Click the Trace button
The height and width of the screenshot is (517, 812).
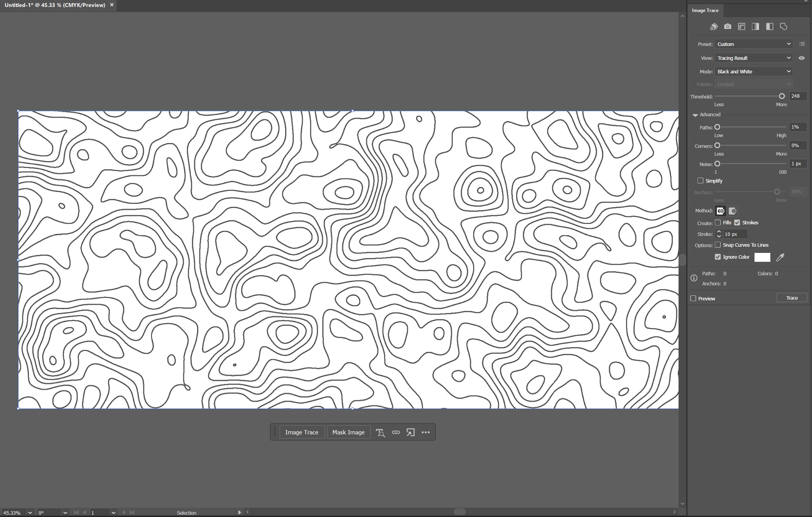(x=792, y=298)
